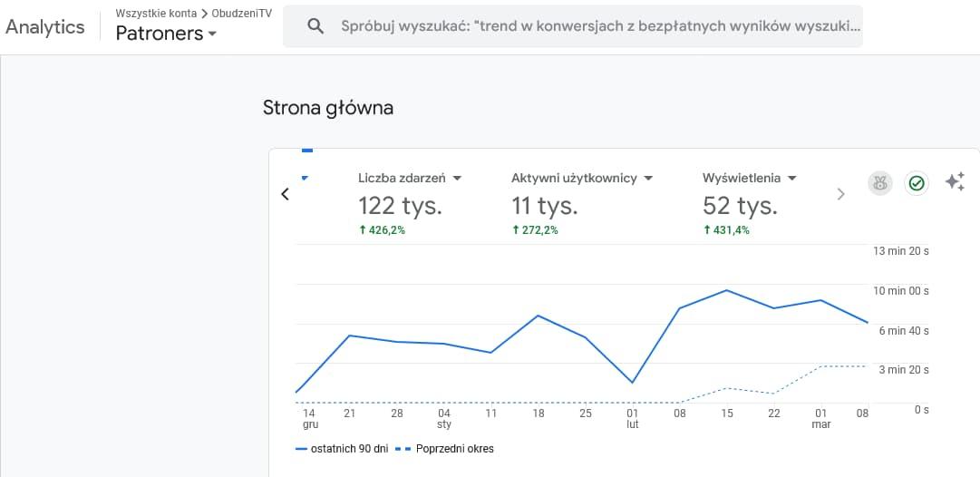Switch to the 52 tys. views tab
Viewport: 980px width, 477px height.
(x=740, y=206)
